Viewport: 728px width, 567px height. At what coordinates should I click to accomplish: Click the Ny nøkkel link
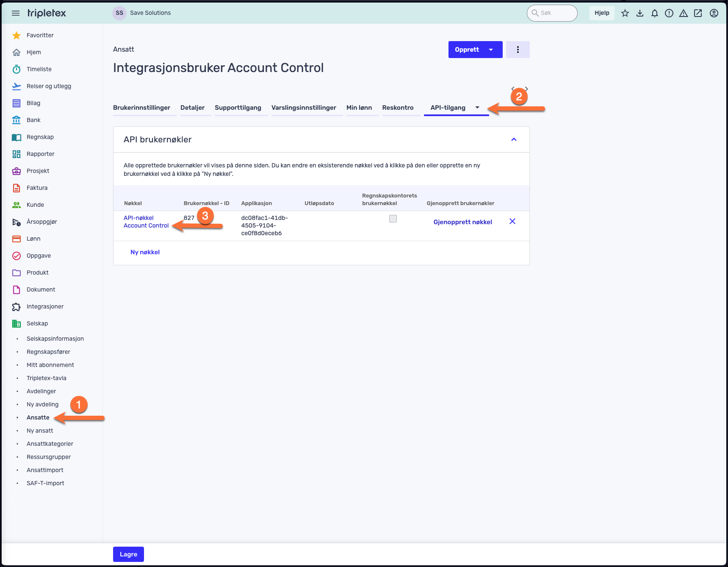[145, 252]
